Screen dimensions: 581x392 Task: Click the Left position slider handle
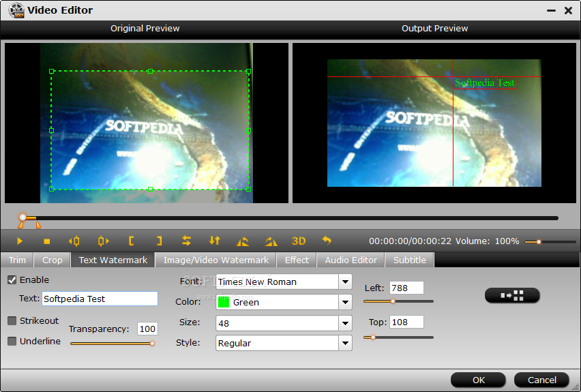(x=393, y=301)
